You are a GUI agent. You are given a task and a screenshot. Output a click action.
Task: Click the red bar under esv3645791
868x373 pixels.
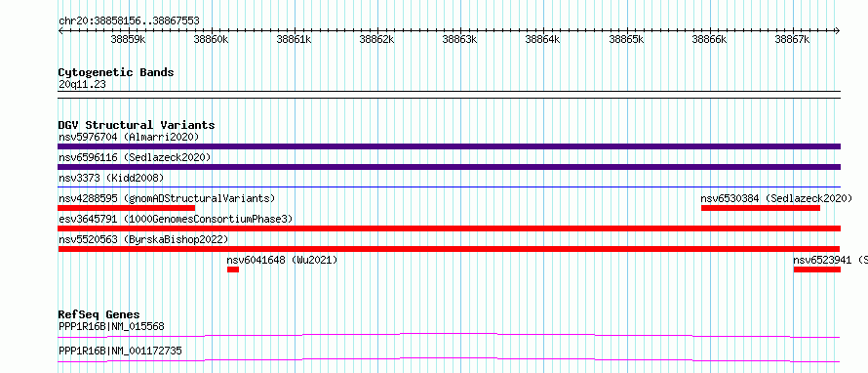click(449, 228)
